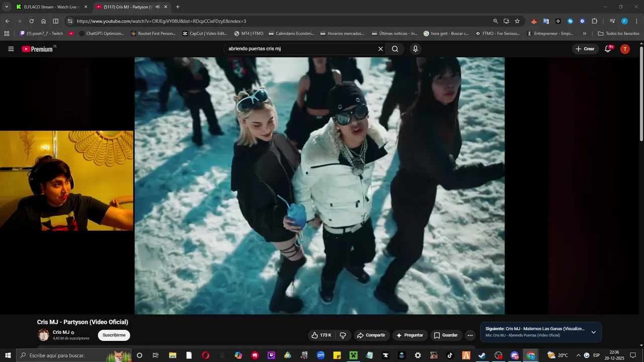Open the Crear dropdown button

[x=585, y=49]
